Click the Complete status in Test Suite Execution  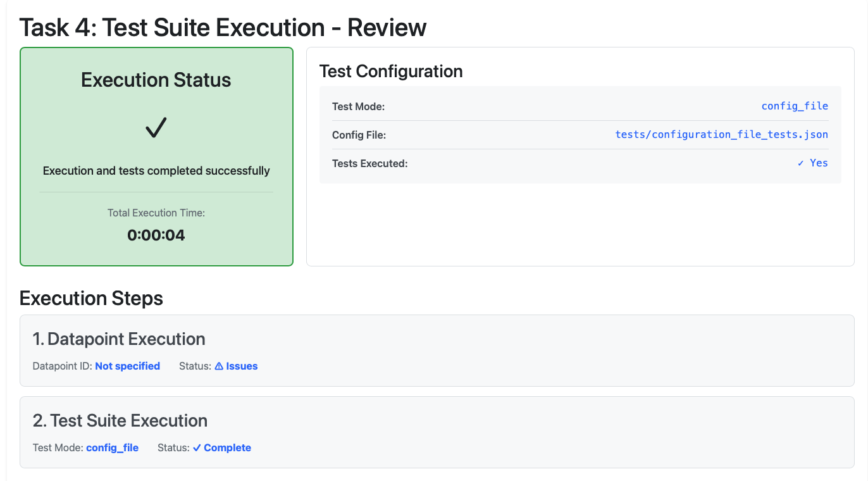(226, 447)
